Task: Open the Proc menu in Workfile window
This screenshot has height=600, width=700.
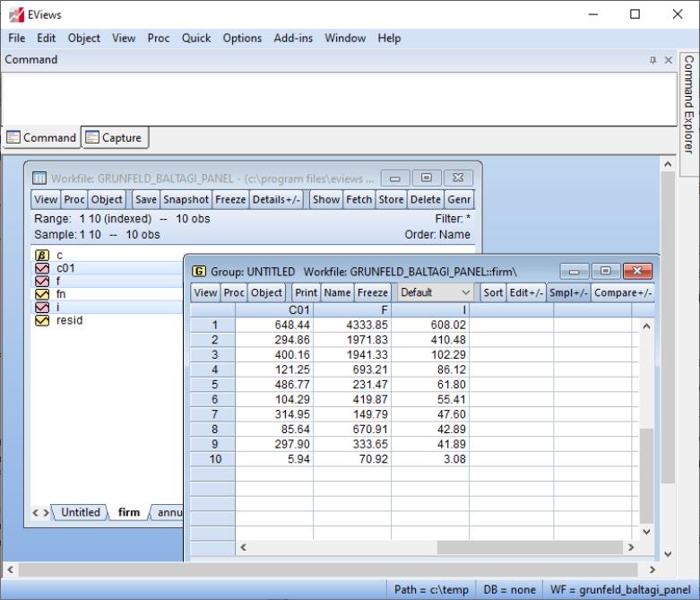Action: [74, 199]
